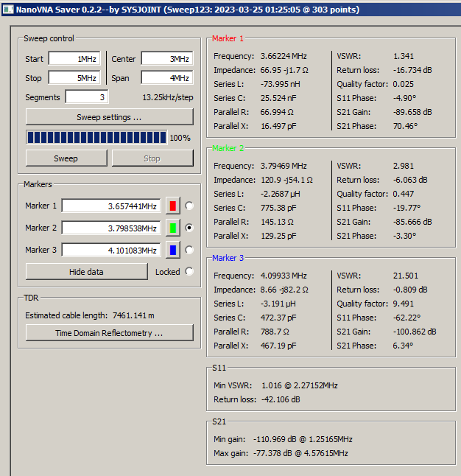Click the NanoVNA Saver title bar icon

pos(8,8)
